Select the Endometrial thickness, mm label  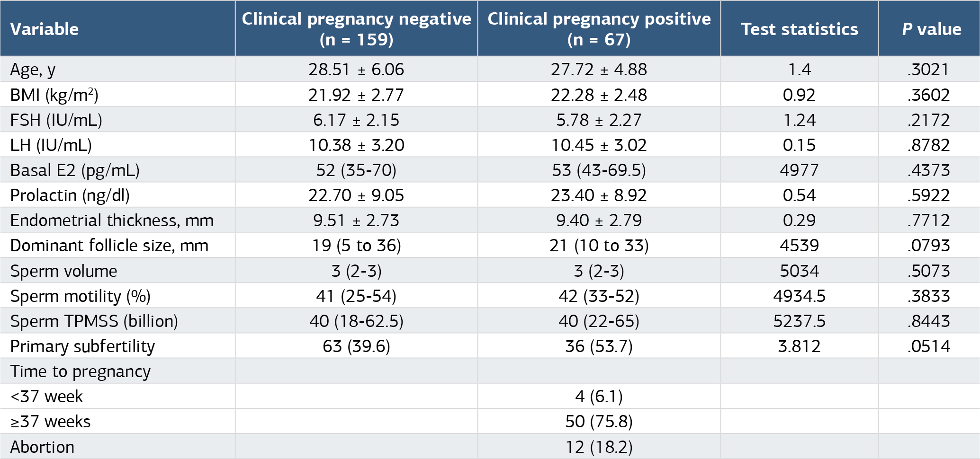point(112,221)
